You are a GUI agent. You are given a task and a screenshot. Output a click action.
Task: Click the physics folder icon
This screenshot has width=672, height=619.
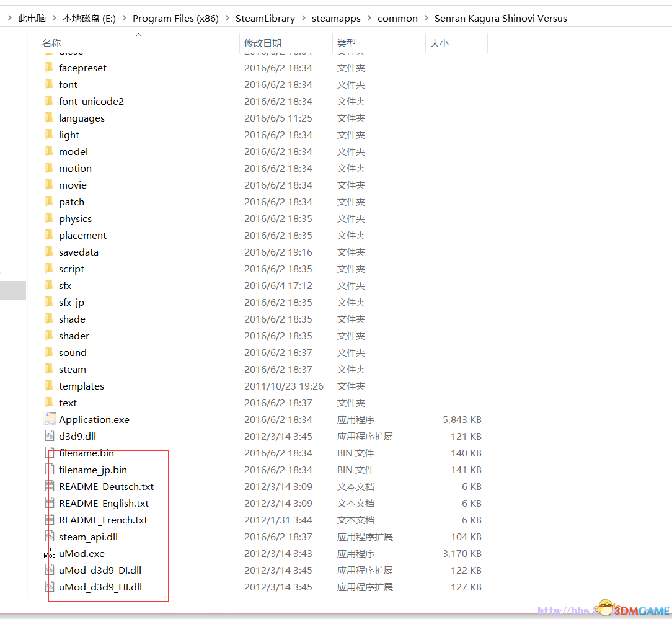(50, 218)
